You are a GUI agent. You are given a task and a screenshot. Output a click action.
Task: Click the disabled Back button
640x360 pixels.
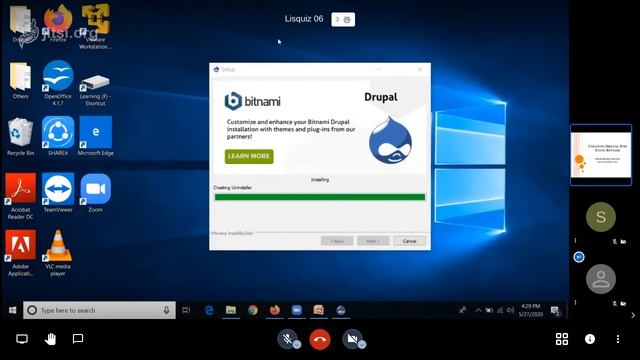[x=337, y=241]
